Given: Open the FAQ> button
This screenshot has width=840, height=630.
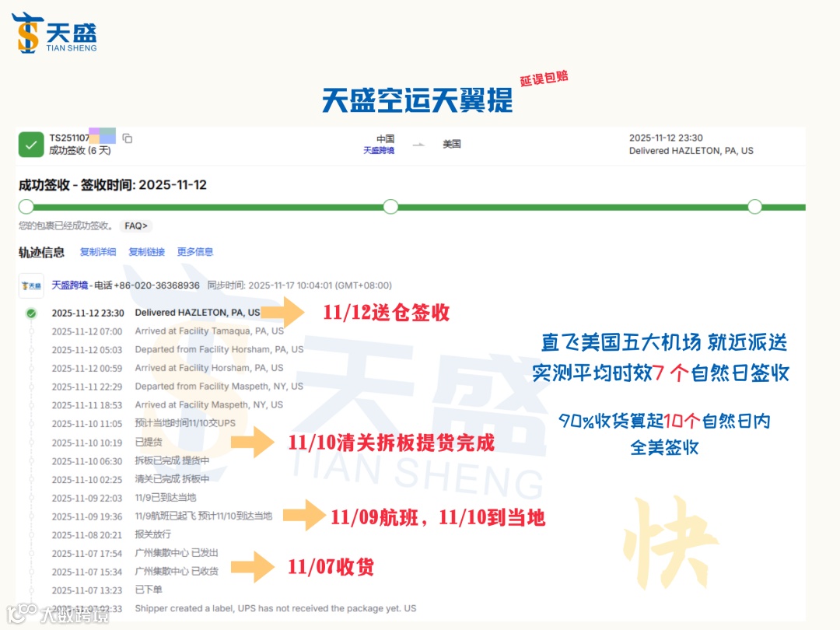Looking at the screenshot, I should pyautogui.click(x=136, y=226).
